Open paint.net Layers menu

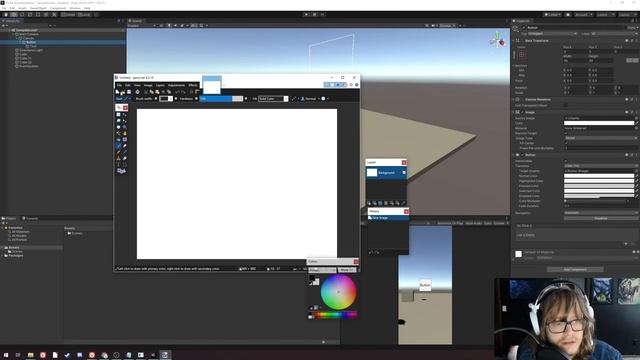tap(160, 85)
